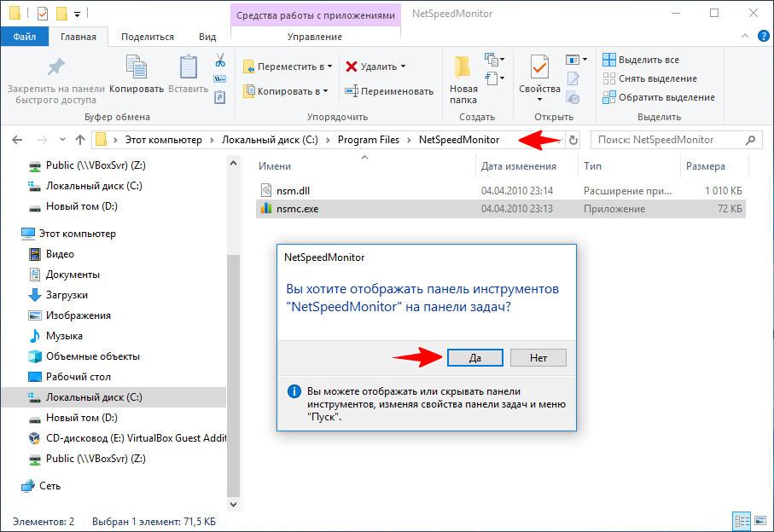
Task: Click the Copy path icon
Action: (x=219, y=79)
